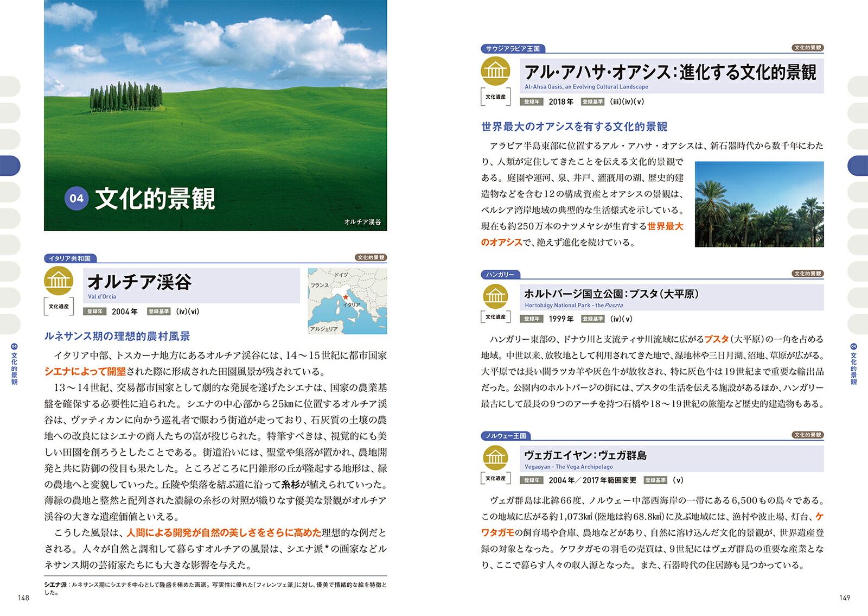Click the オルチア渓谷 photo caption

tap(362, 222)
